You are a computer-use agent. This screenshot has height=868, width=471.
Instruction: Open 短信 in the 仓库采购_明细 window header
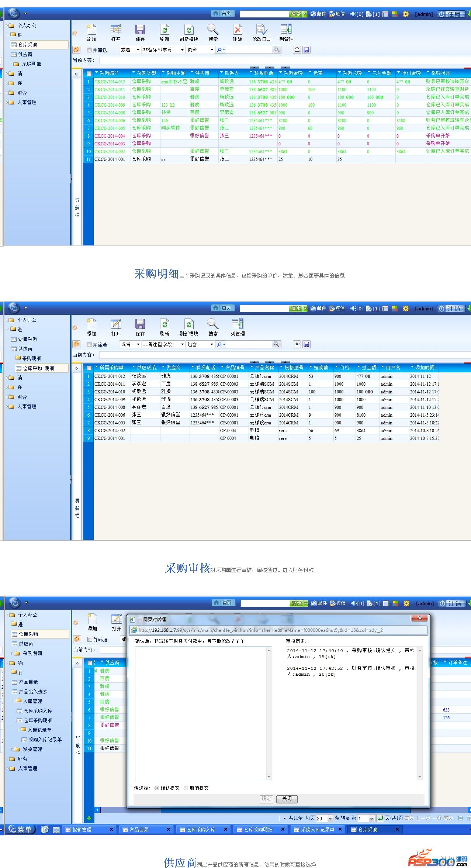[337, 308]
